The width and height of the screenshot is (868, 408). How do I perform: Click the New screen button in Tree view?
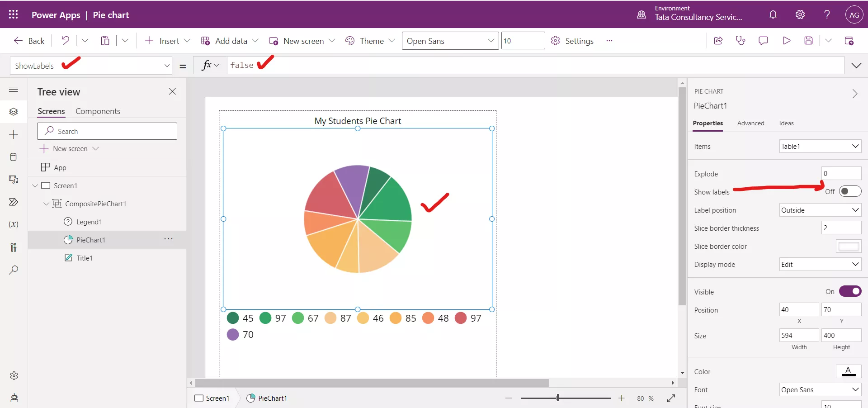[70, 148]
